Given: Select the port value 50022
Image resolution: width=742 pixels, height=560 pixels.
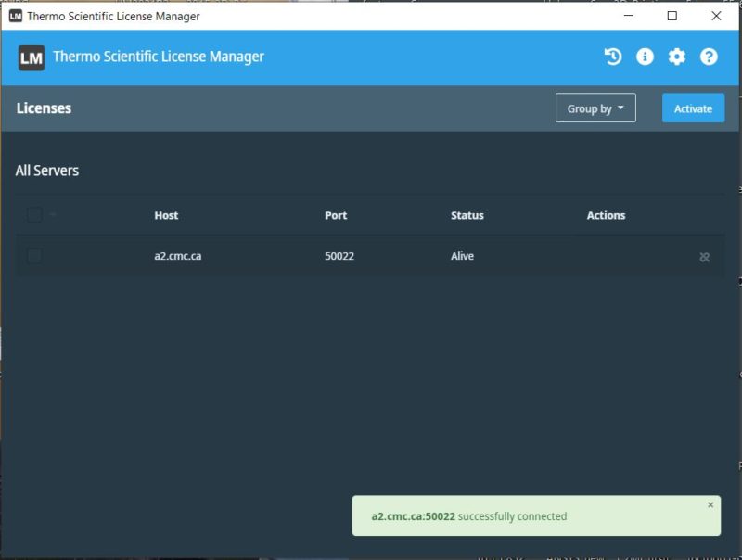Looking at the screenshot, I should pyautogui.click(x=339, y=256).
